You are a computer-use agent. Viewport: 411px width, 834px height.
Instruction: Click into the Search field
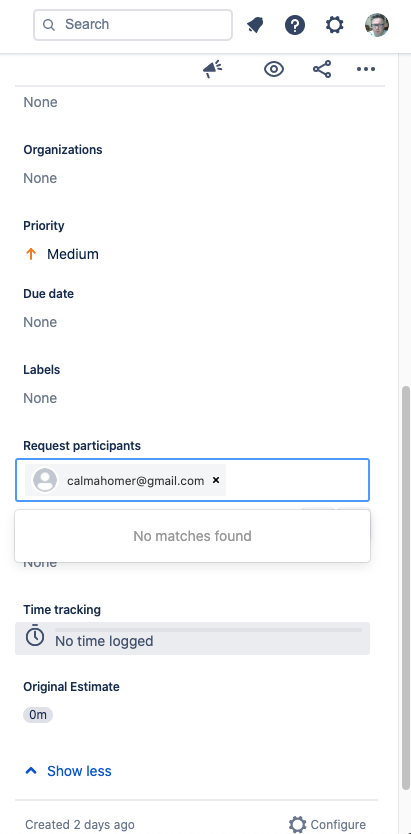coord(133,24)
